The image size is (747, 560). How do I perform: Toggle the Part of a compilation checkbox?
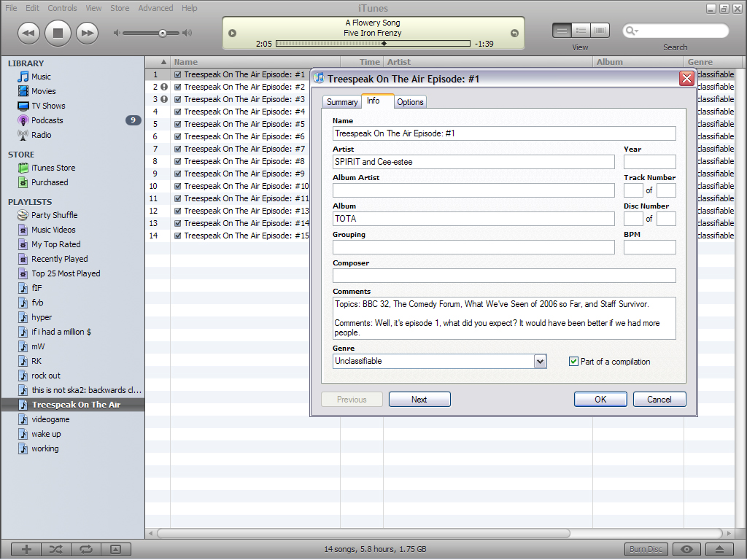(x=573, y=362)
